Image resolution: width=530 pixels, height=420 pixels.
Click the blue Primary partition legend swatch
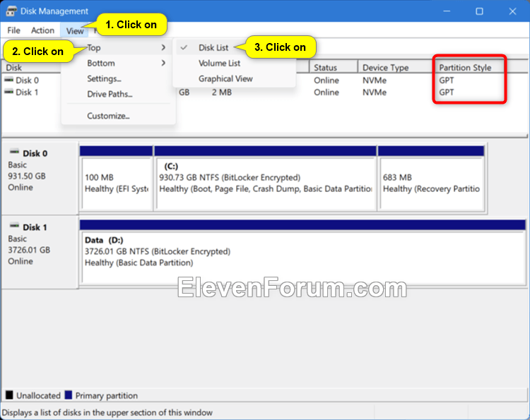69,395
